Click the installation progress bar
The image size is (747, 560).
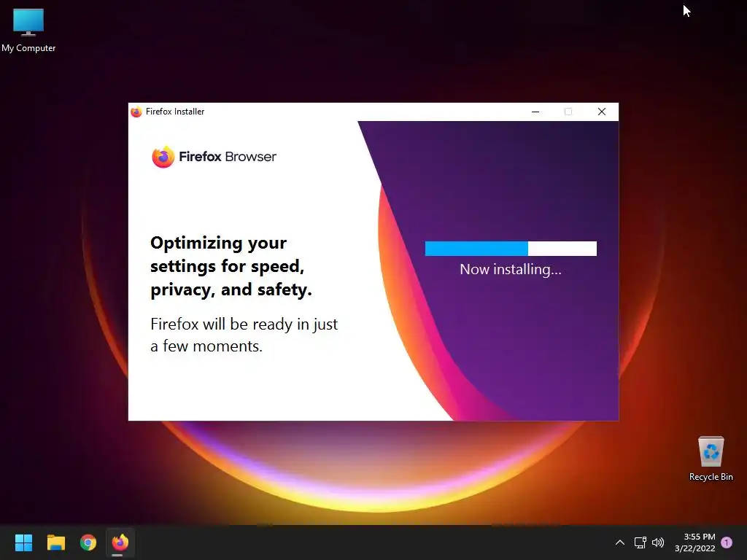(x=511, y=249)
